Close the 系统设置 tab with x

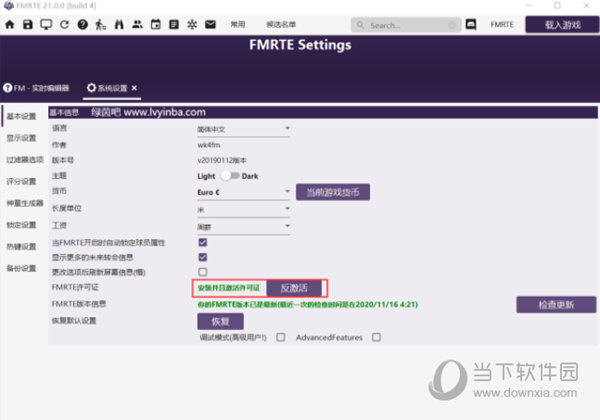[134, 88]
